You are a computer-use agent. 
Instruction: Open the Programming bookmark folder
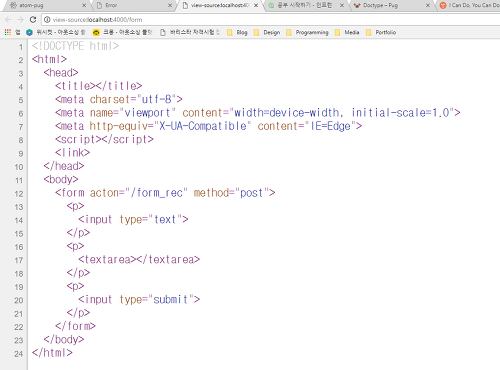click(307, 32)
